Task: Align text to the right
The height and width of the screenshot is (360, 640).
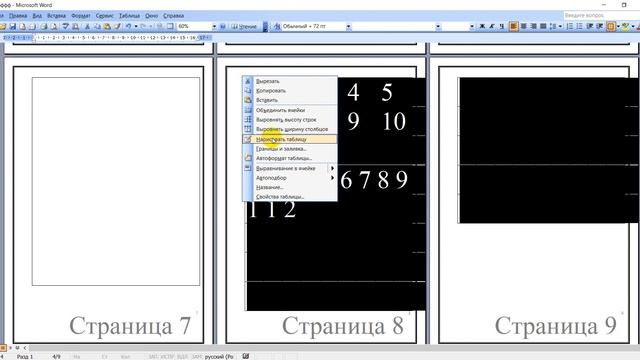Action: (533, 27)
